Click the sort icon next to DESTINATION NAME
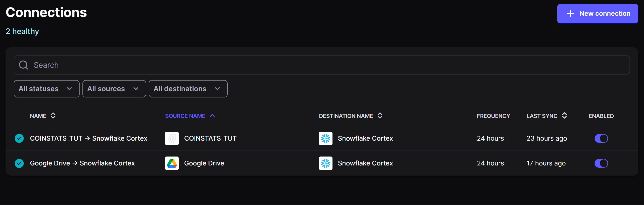Viewport: 644px width, 205px height. click(380, 116)
